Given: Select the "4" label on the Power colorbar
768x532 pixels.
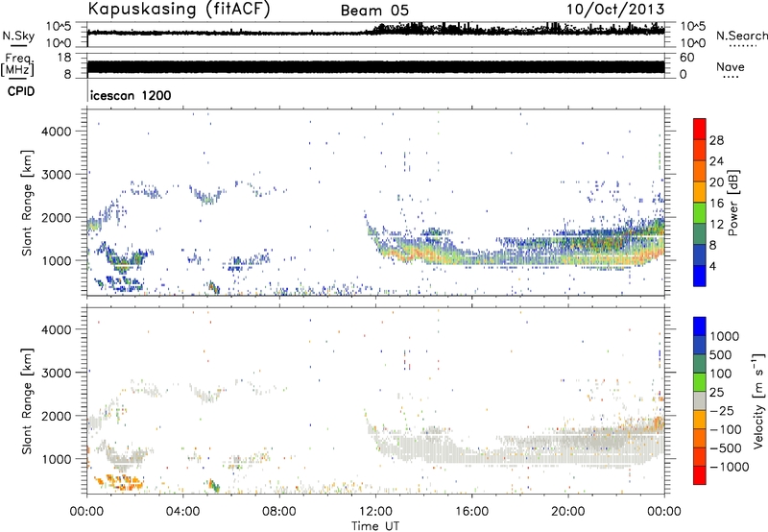Looking at the screenshot, I should [713, 267].
